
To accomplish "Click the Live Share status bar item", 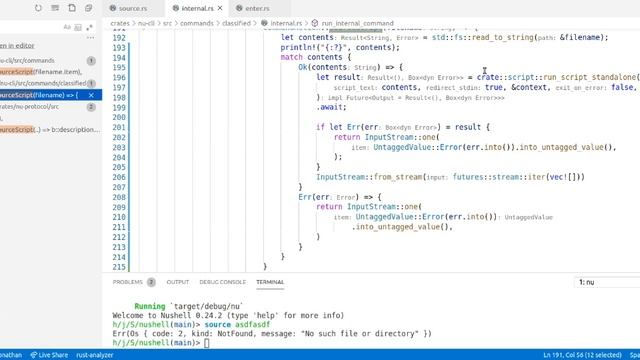I will (49, 355).
